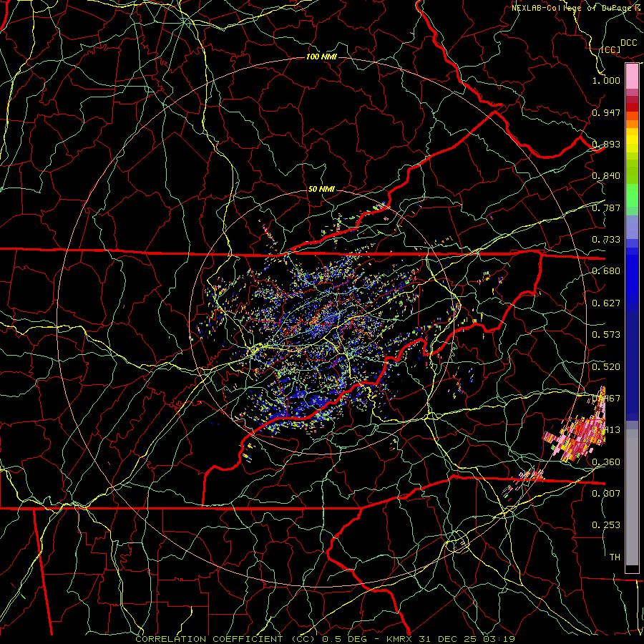
Task: Click the 0.840 scale label
Action: tap(606, 176)
